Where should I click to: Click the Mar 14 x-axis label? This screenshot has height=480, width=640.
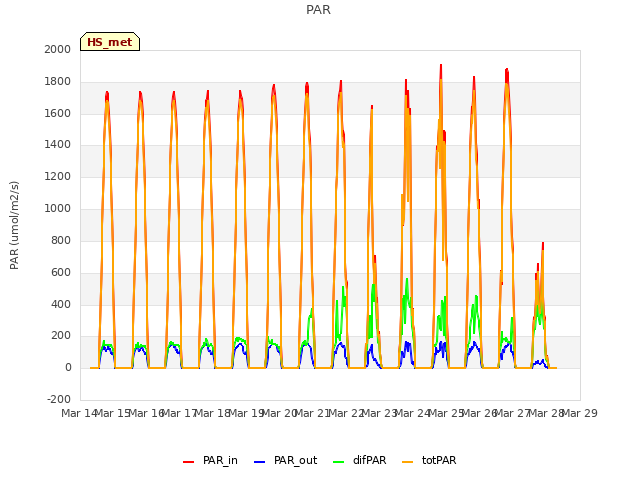point(79,413)
